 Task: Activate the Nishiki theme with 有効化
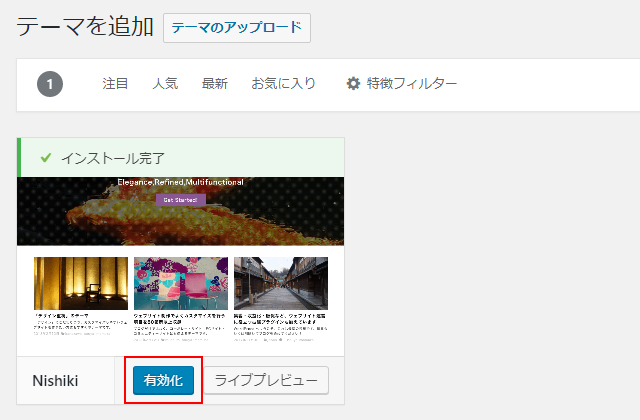[163, 380]
